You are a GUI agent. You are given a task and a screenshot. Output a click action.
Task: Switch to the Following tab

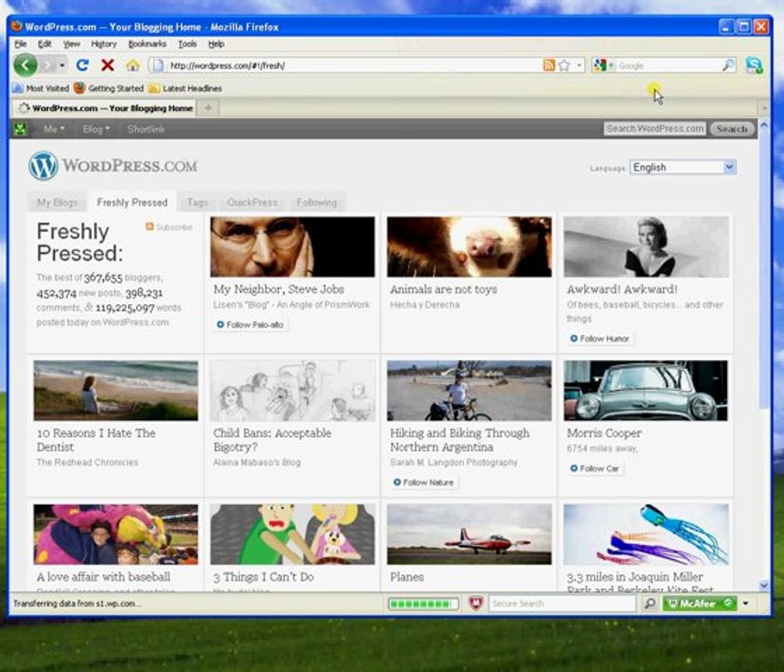(316, 203)
